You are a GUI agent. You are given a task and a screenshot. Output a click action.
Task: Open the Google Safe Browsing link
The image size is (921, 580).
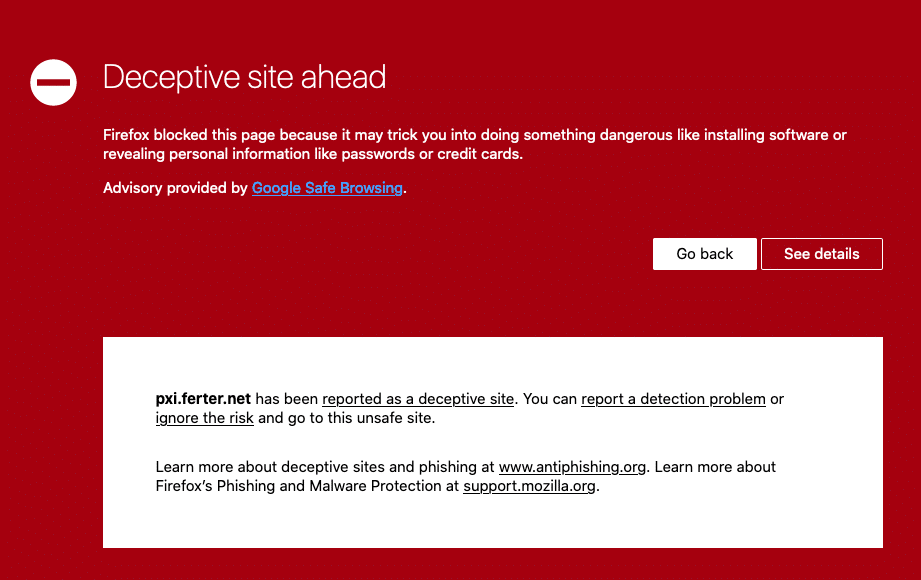point(327,188)
